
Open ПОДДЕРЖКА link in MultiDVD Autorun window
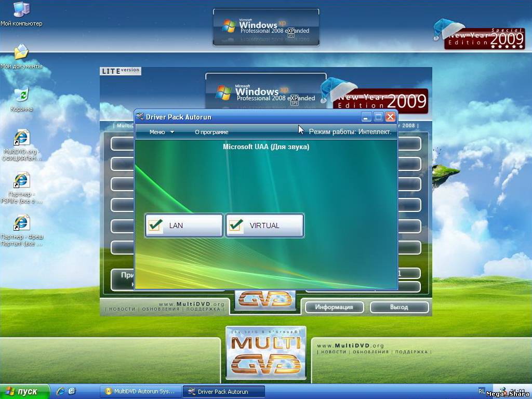[203, 309]
